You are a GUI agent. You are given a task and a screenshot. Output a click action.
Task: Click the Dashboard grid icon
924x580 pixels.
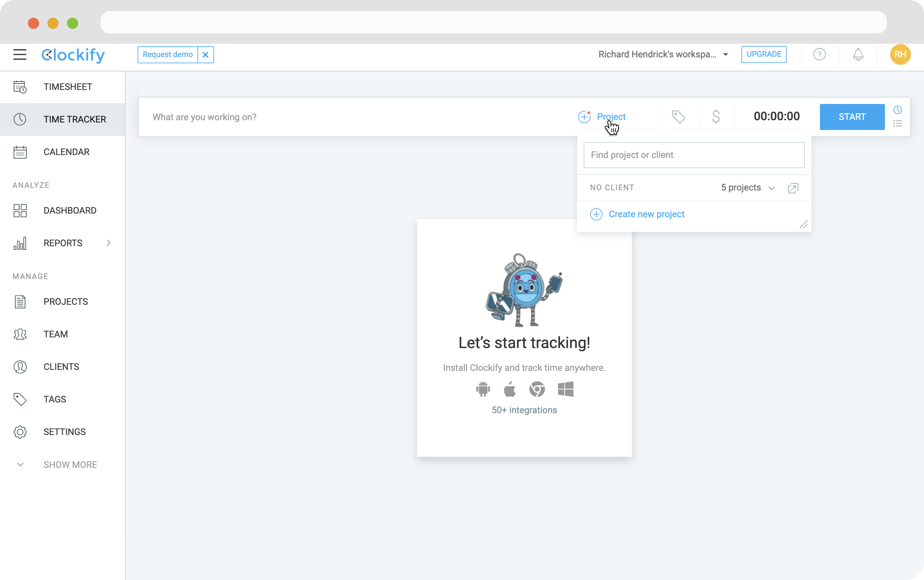coord(20,211)
